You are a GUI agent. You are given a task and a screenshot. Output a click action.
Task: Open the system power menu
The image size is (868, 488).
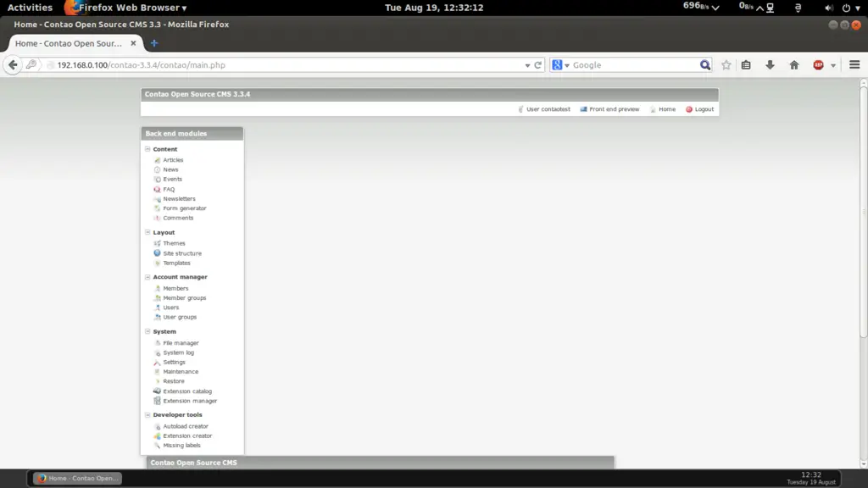tap(851, 8)
